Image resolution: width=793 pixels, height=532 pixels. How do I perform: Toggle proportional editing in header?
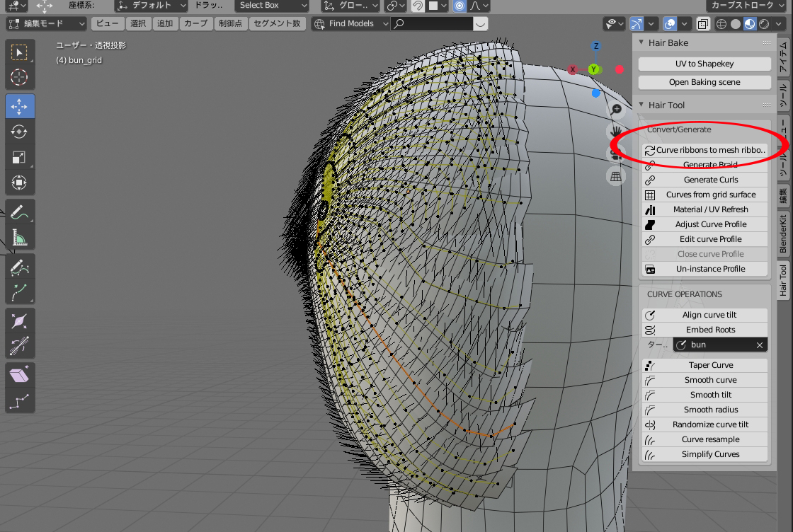460,6
